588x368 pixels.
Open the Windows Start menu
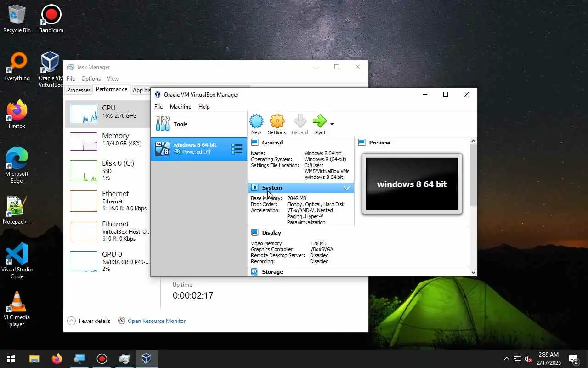[11, 359]
